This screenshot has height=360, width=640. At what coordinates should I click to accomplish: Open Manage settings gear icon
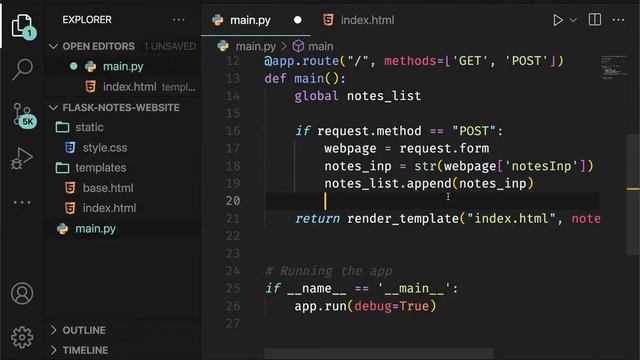pyautogui.click(x=22, y=337)
